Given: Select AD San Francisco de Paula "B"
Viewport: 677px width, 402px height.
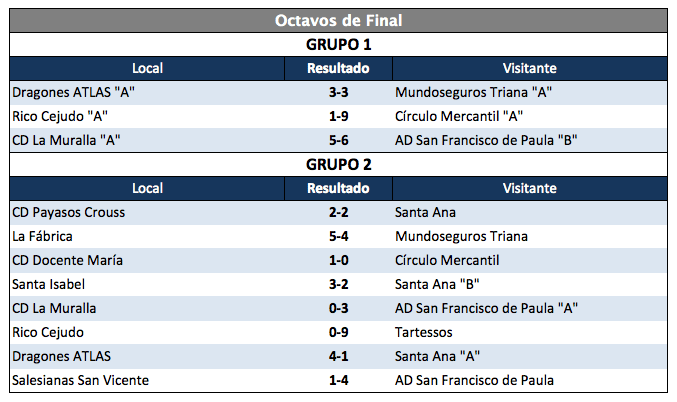Looking at the screenshot, I should pyautogui.click(x=487, y=140).
